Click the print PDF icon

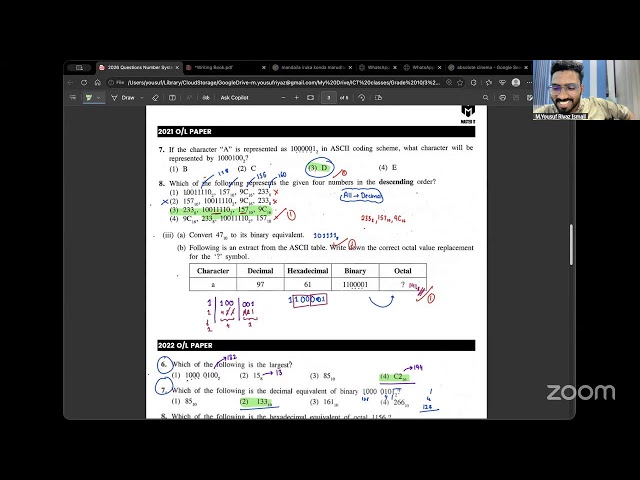click(502, 98)
